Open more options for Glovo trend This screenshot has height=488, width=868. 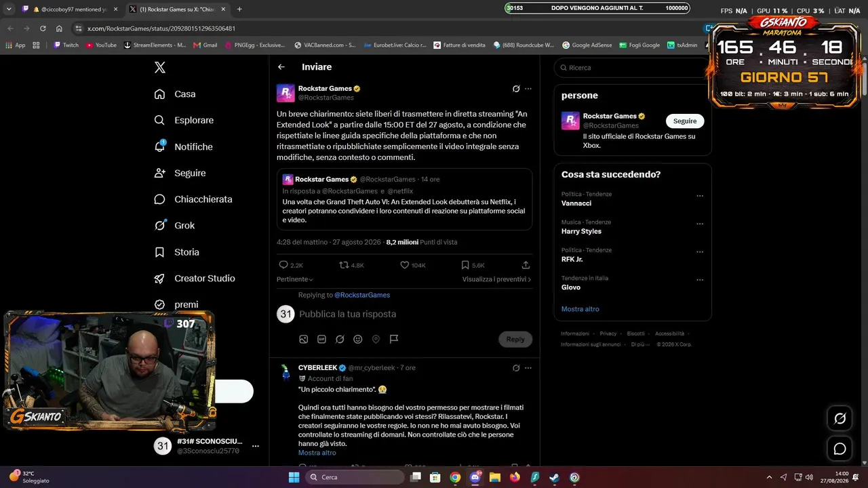pos(700,280)
